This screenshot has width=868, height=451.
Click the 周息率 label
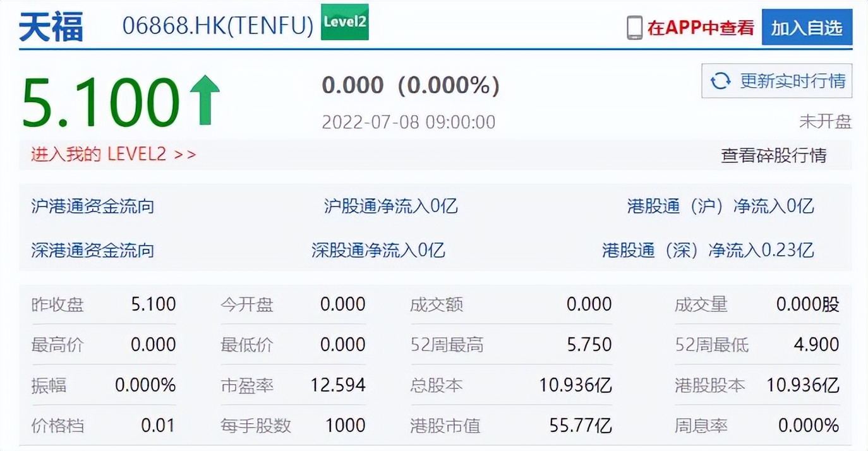tap(701, 426)
